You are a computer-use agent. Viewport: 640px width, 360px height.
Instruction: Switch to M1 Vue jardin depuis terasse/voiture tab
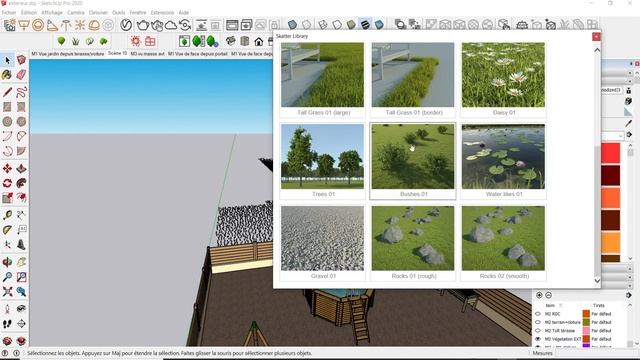pos(68,53)
